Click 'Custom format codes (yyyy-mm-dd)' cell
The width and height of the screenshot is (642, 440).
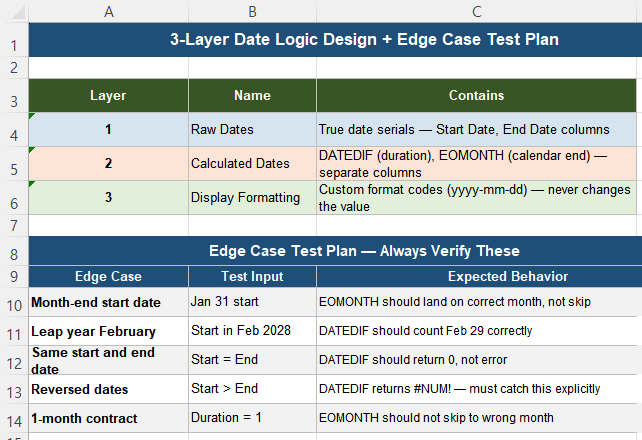click(477, 197)
